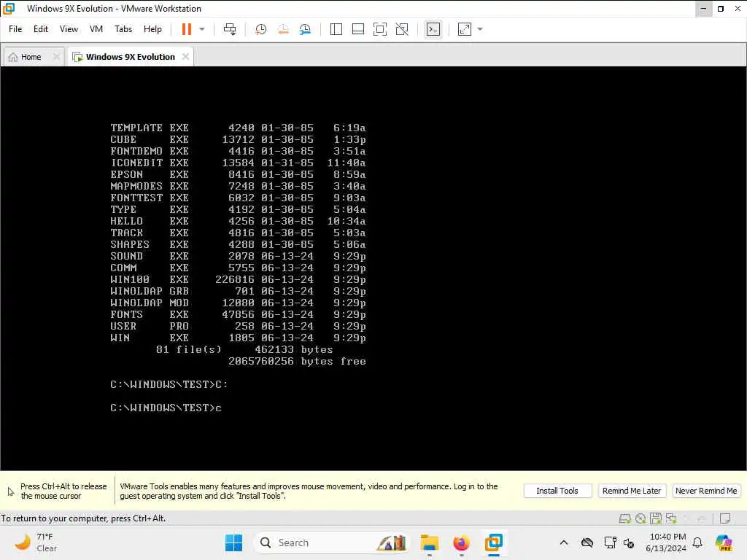Open the VM menu

tap(96, 29)
